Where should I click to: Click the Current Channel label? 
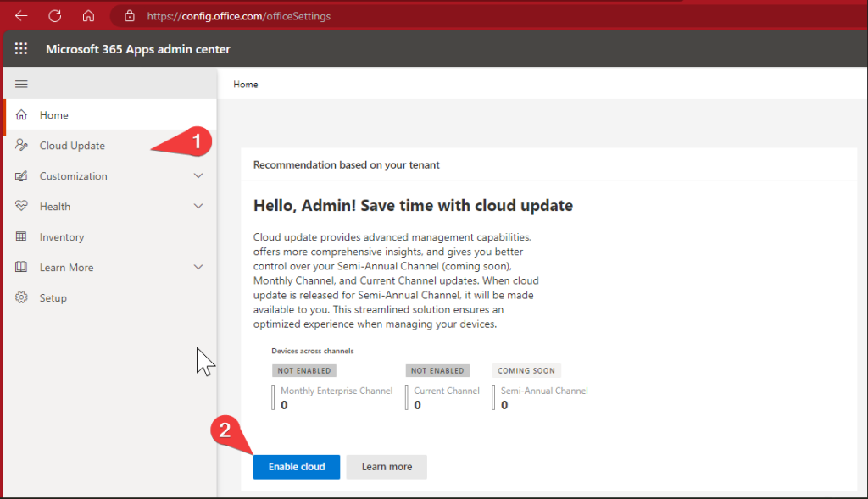(447, 391)
